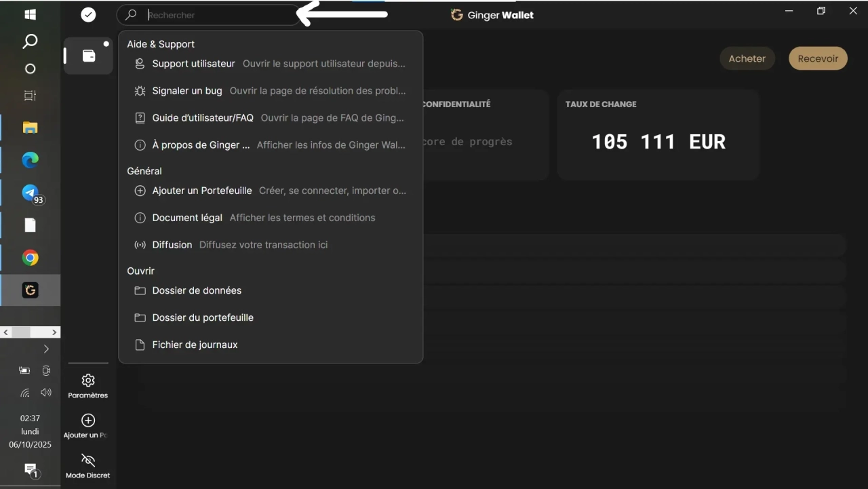The width and height of the screenshot is (868, 489).
Task: Click the 105 111 EUR exchange rate value
Action: click(x=658, y=142)
